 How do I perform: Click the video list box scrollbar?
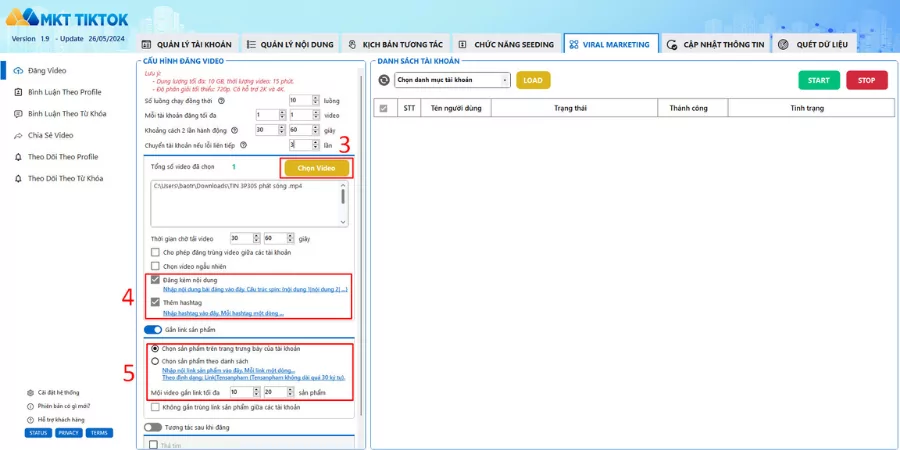(x=343, y=204)
